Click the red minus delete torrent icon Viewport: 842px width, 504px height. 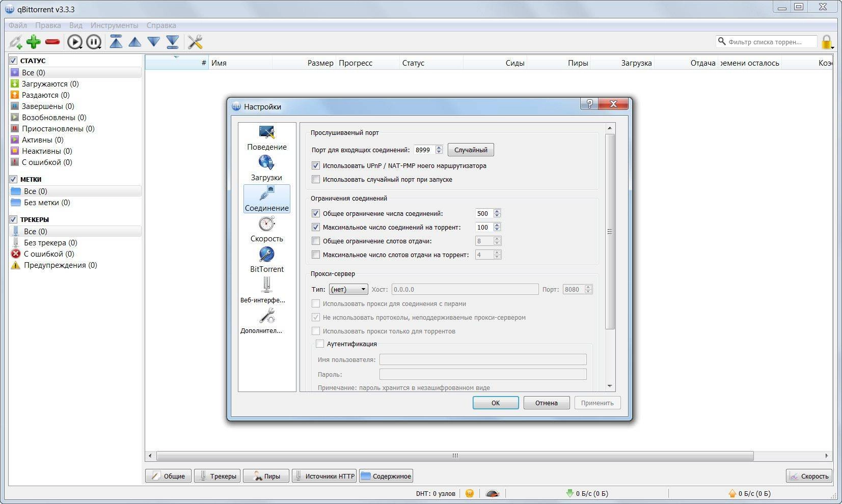pos(52,42)
